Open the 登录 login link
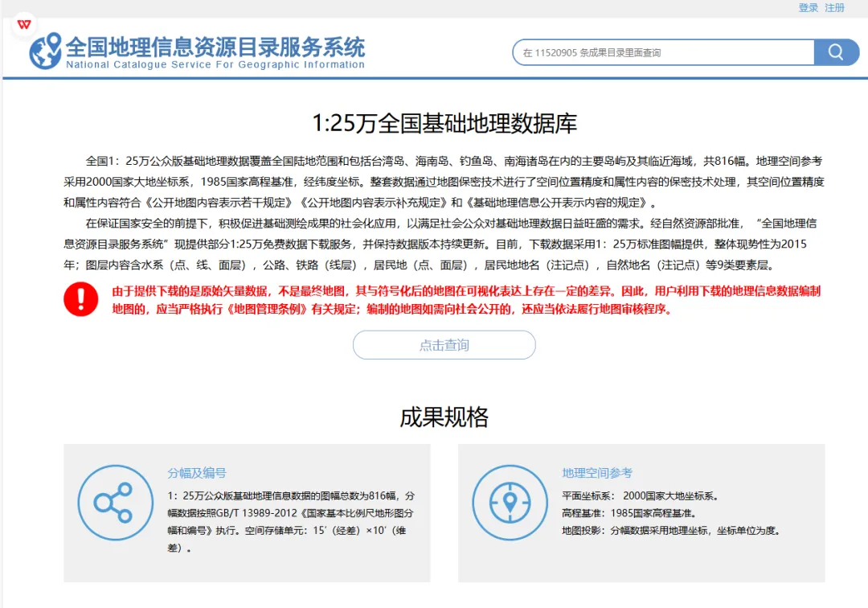Viewport: 868px width, 608px height. (809, 8)
